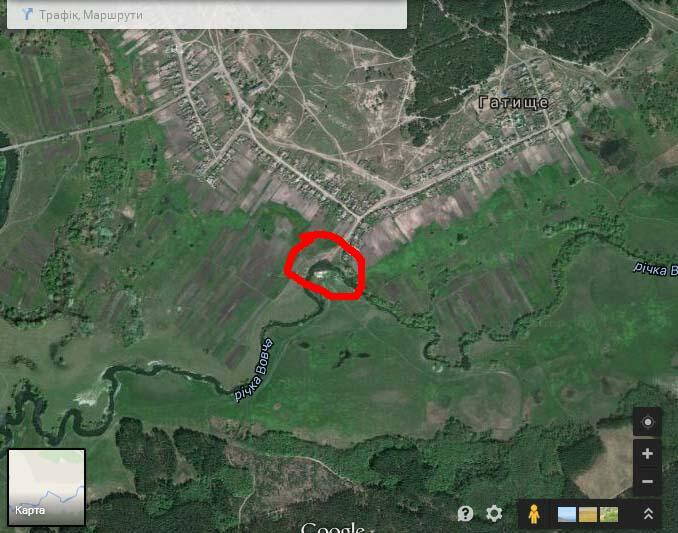Image resolution: width=678 pixels, height=533 pixels.
Task: Open the green landscape photo thumbnail
Action: (609, 514)
